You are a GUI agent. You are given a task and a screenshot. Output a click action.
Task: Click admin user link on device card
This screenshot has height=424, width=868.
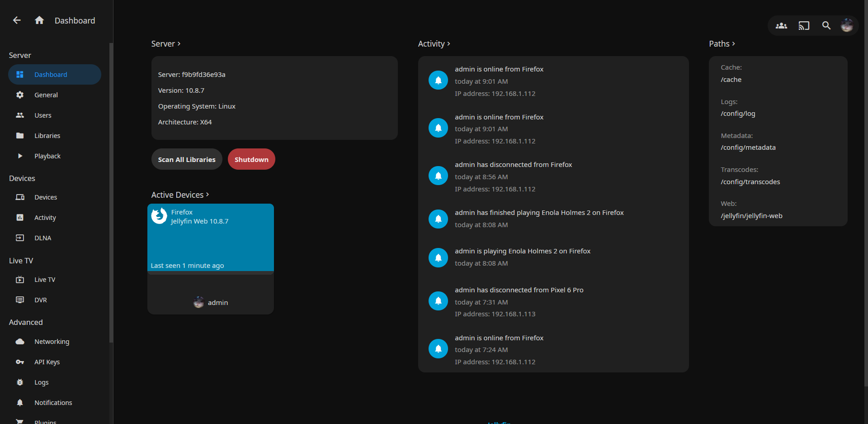tap(217, 303)
